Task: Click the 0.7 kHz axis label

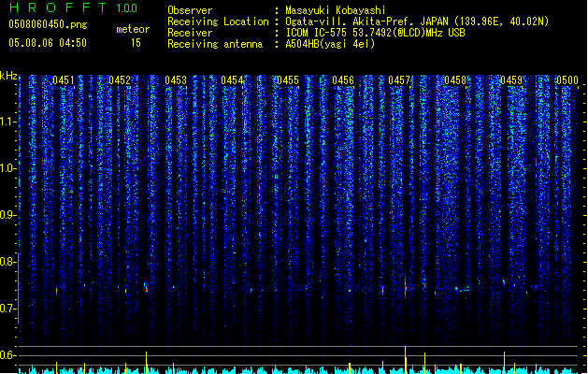Action: [8, 309]
